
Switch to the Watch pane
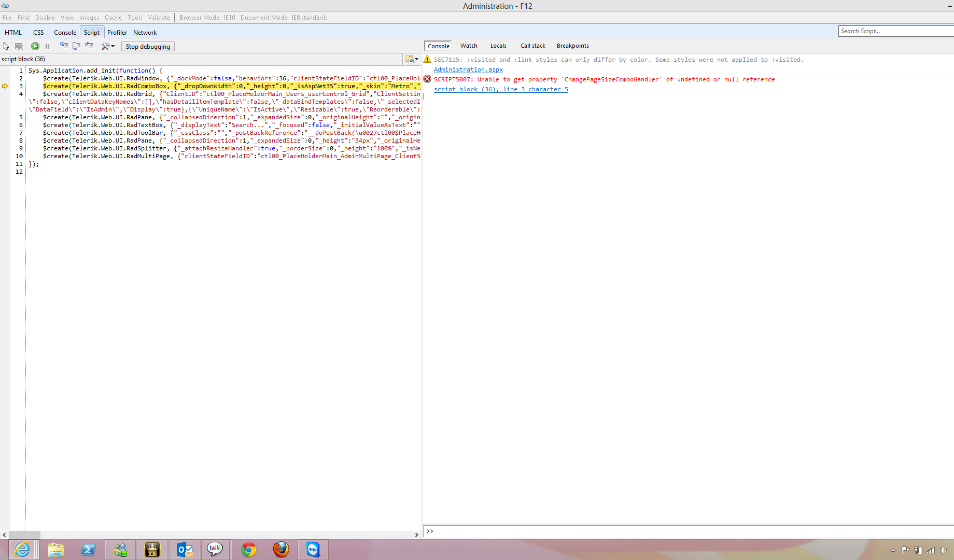coord(469,46)
